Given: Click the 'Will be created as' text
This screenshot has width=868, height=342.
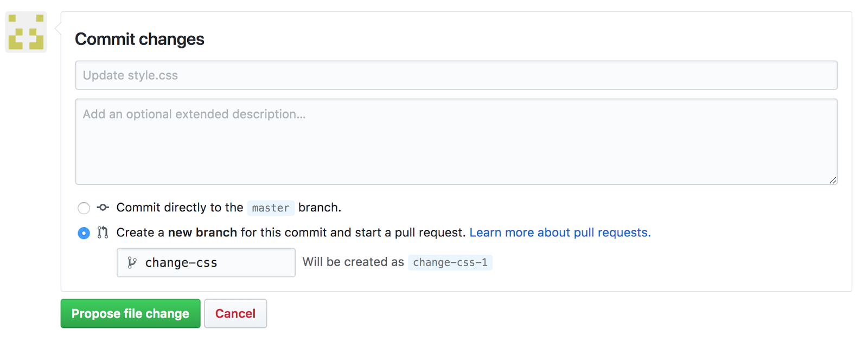Looking at the screenshot, I should tap(353, 262).
